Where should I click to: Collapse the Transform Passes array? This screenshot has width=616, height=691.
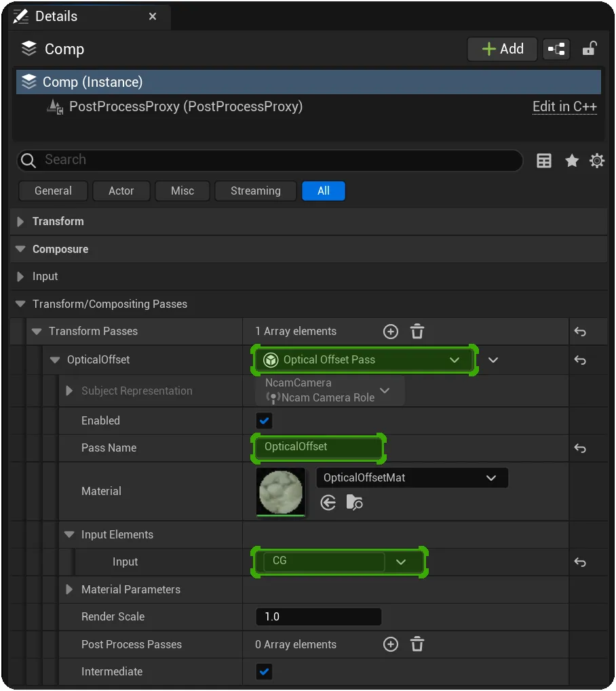click(x=37, y=332)
